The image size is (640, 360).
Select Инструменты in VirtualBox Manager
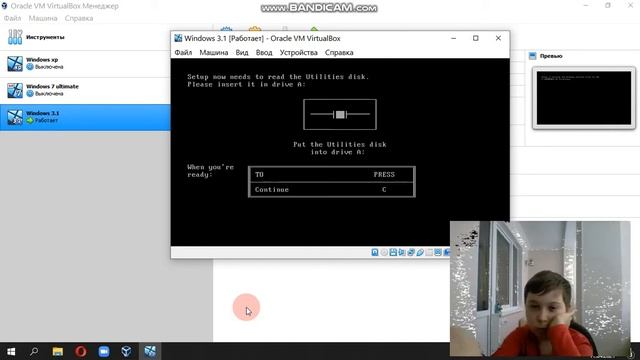(85, 37)
